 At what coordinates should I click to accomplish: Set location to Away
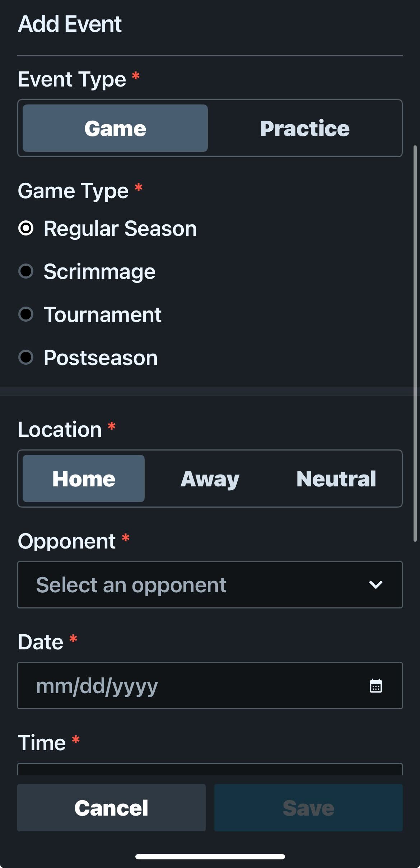(x=210, y=478)
